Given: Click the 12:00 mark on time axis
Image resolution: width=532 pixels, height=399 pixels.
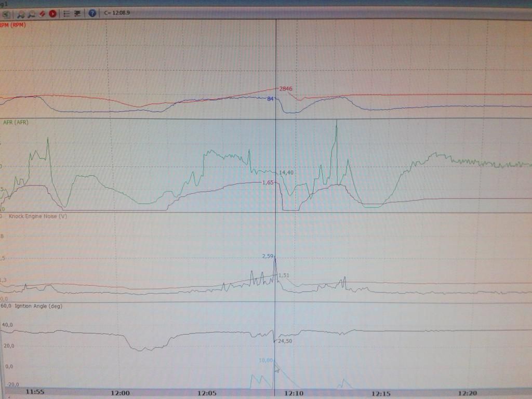Looking at the screenshot, I should point(121,393).
